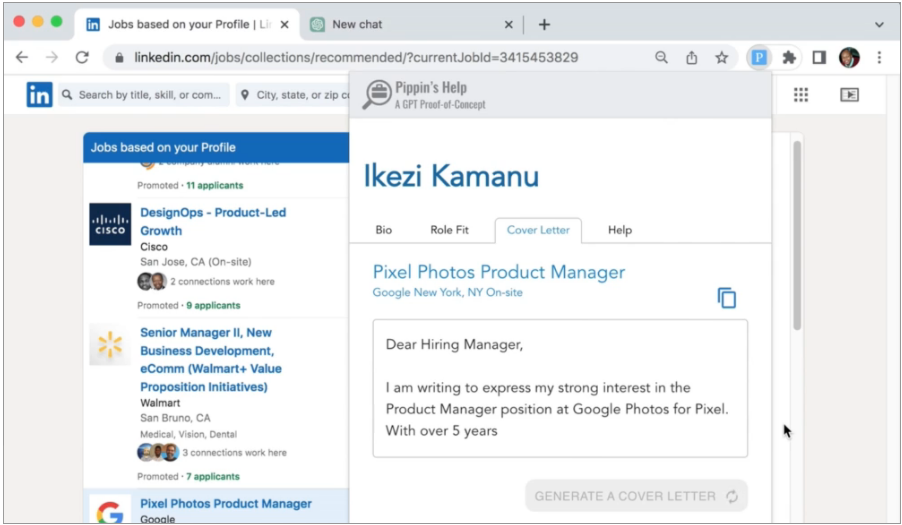902x525 pixels.
Task: Toggle the browser side panel icon
Action: [819, 57]
